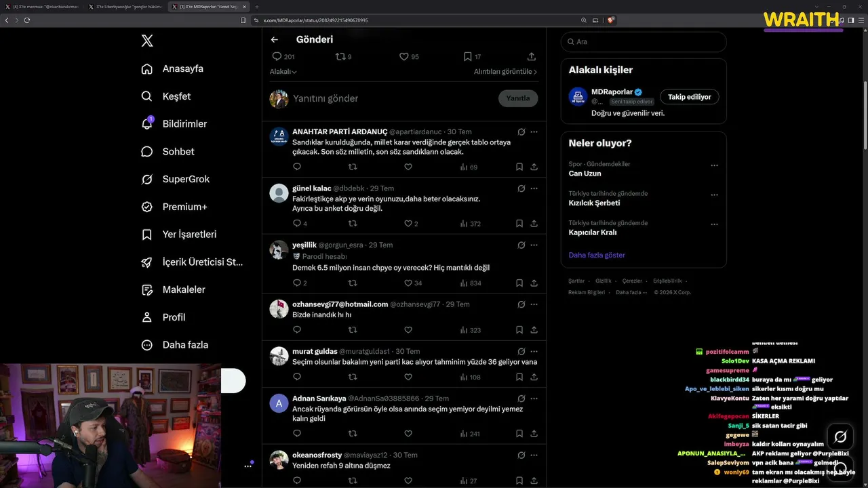Open Yer İşaretleri bookmarks

tap(178, 235)
